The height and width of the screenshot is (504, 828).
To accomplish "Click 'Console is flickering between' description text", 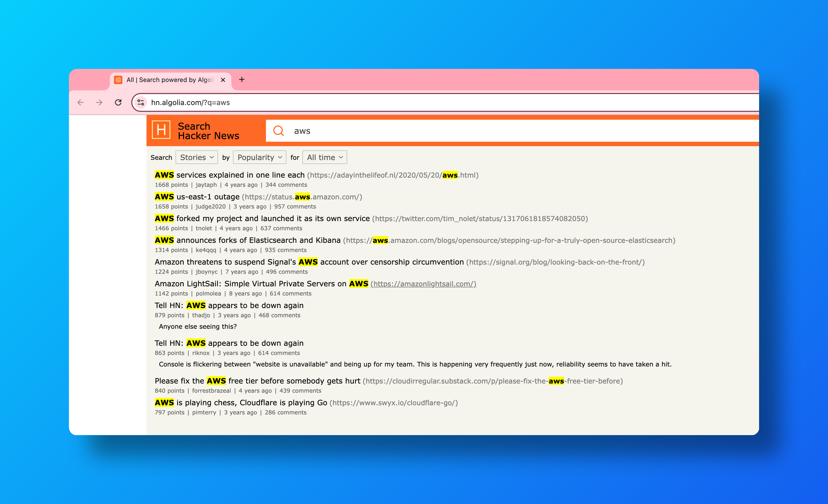I will pyautogui.click(x=415, y=364).
